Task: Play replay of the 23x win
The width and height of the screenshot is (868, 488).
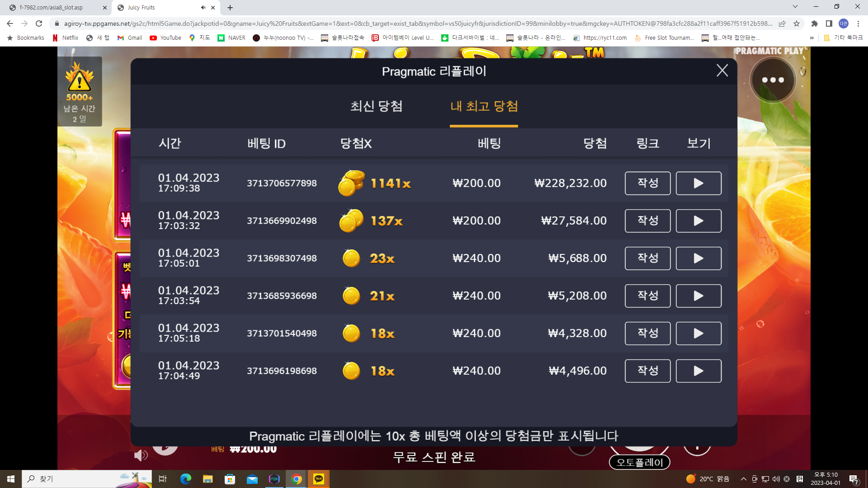Action: click(698, 258)
